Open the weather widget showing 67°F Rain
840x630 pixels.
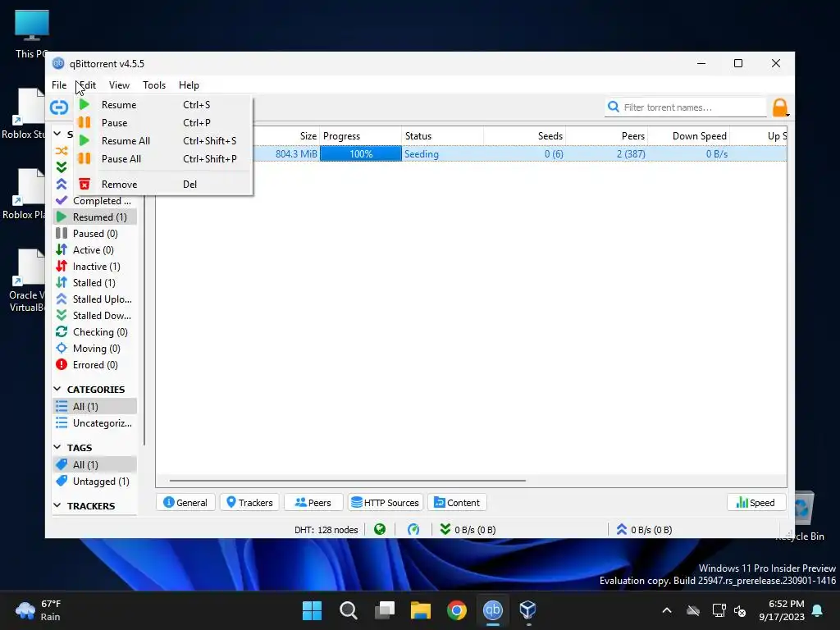39,610
